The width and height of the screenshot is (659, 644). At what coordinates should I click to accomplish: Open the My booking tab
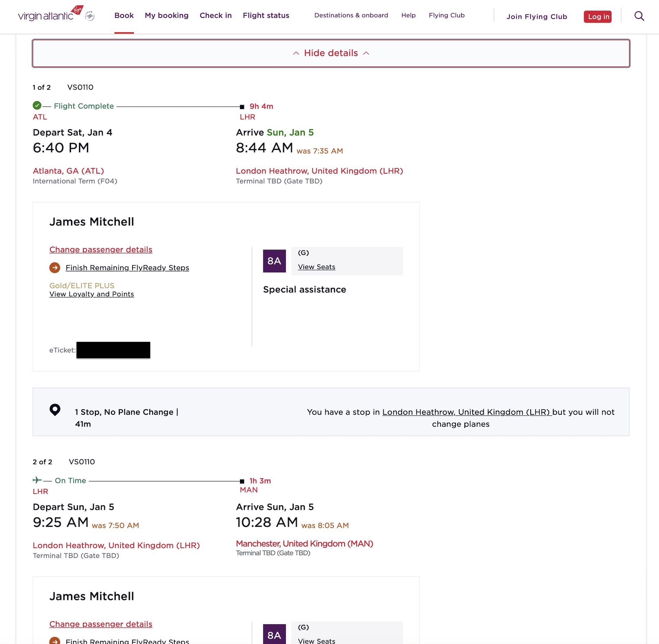click(x=166, y=15)
